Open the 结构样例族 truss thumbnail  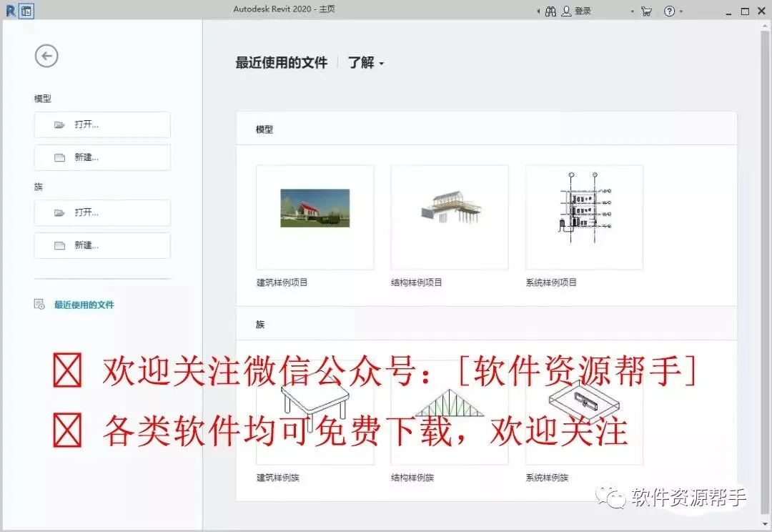(x=450, y=413)
